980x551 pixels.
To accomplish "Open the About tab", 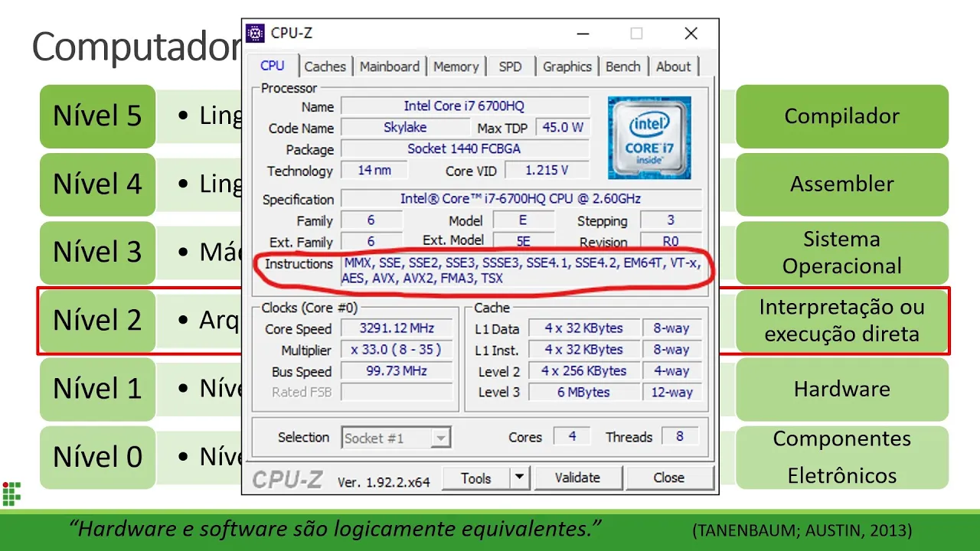I will click(674, 67).
